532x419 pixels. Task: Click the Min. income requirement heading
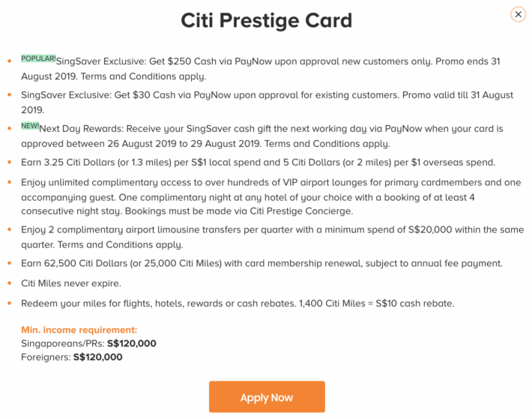[x=79, y=330]
